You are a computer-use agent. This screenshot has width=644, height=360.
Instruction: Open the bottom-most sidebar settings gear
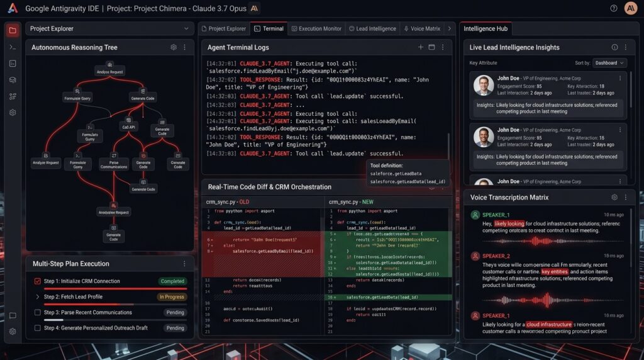click(13, 331)
